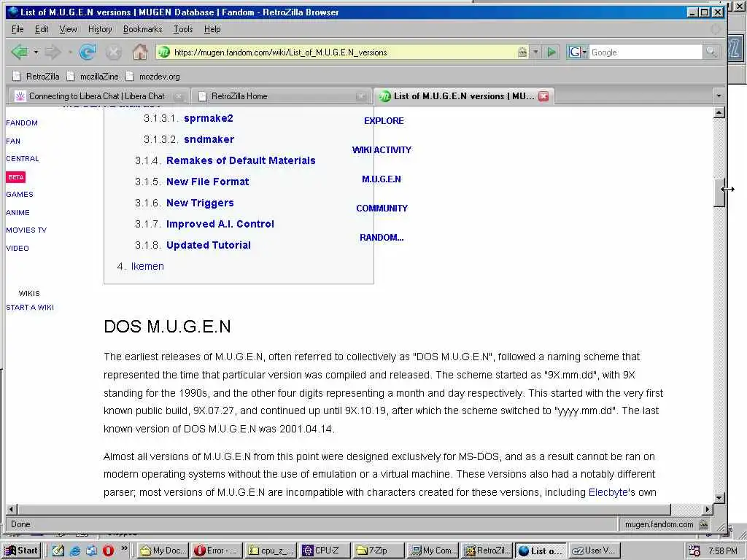This screenshot has width=747, height=560.
Task: Open the File menu
Action: (18, 29)
